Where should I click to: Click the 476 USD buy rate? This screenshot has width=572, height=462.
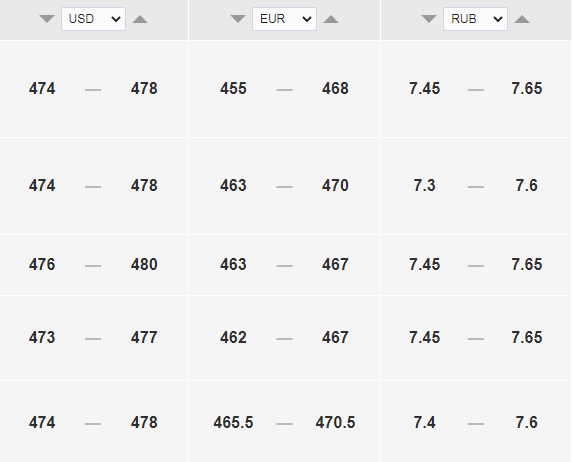pos(42,265)
